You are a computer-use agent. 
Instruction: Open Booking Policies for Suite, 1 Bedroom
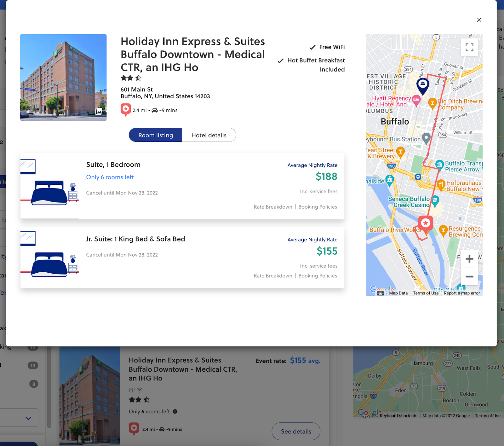tap(318, 207)
